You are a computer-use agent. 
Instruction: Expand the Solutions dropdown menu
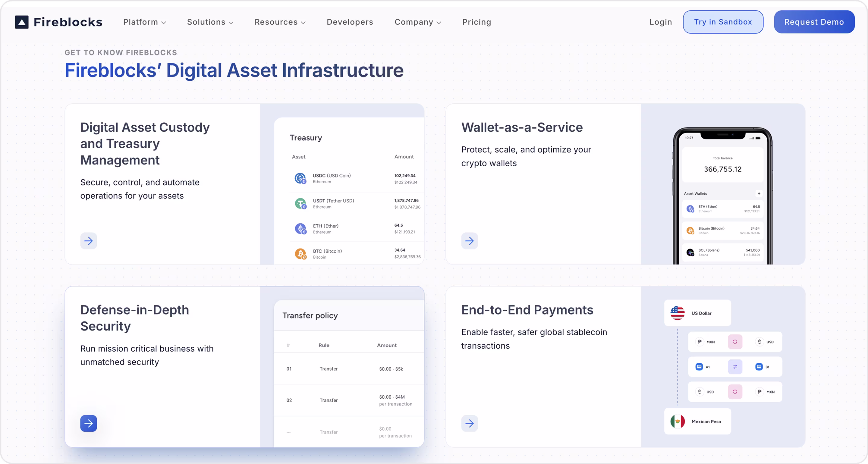210,22
